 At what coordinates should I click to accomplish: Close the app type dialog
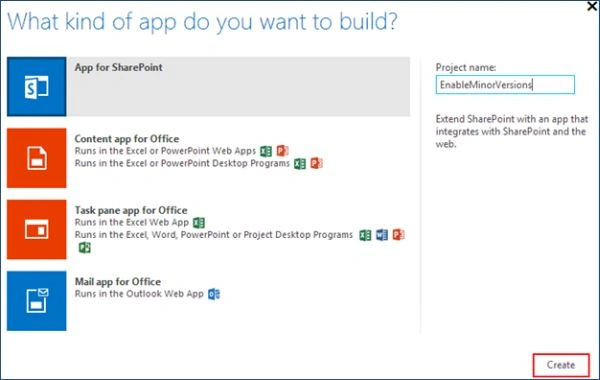pos(592,7)
